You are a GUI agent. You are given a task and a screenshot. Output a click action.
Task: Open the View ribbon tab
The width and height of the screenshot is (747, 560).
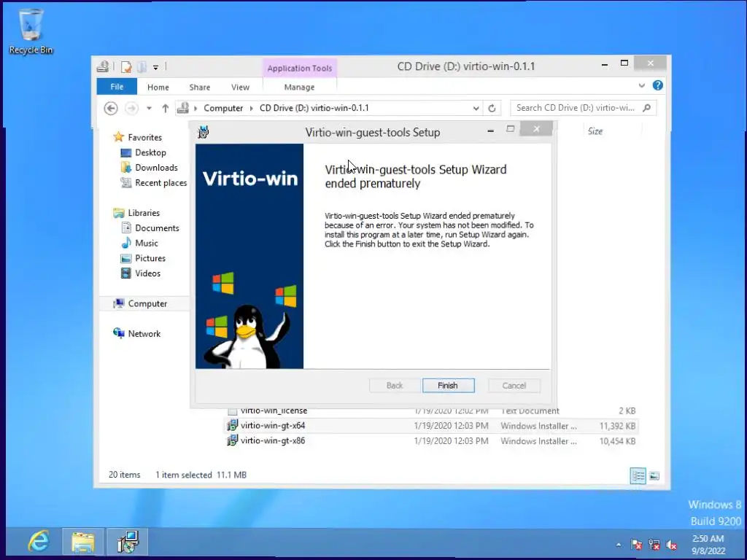(240, 87)
